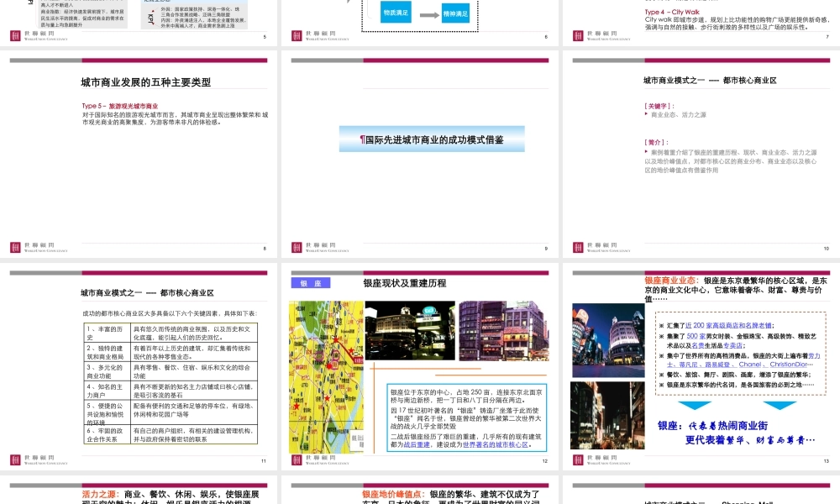Select slide 11 with six key factors table

[139, 366]
